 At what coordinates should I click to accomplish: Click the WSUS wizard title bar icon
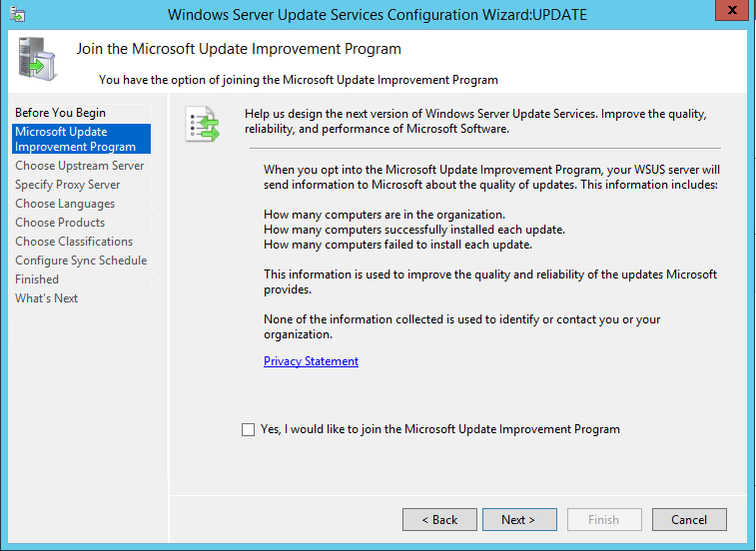(x=18, y=14)
